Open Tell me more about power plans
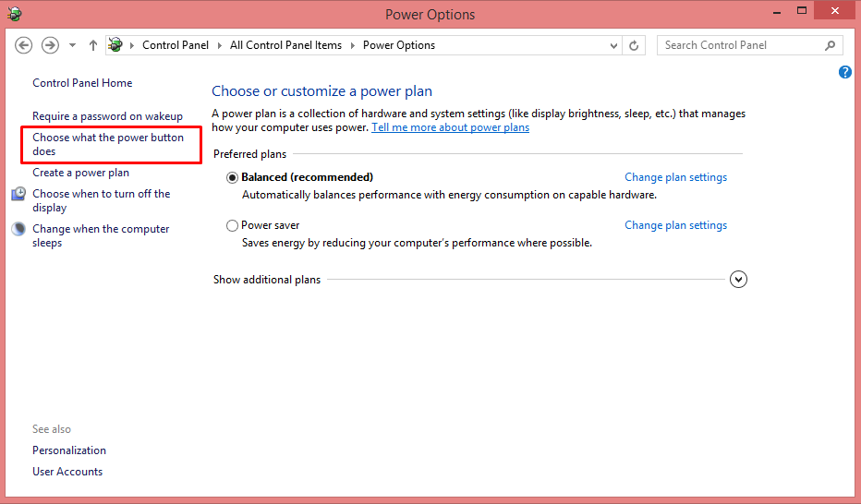861x504 pixels. (x=450, y=127)
